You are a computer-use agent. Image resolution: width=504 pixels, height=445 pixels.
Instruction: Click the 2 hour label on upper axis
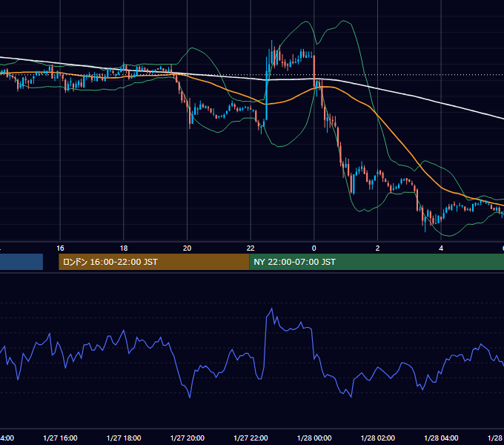click(x=377, y=248)
